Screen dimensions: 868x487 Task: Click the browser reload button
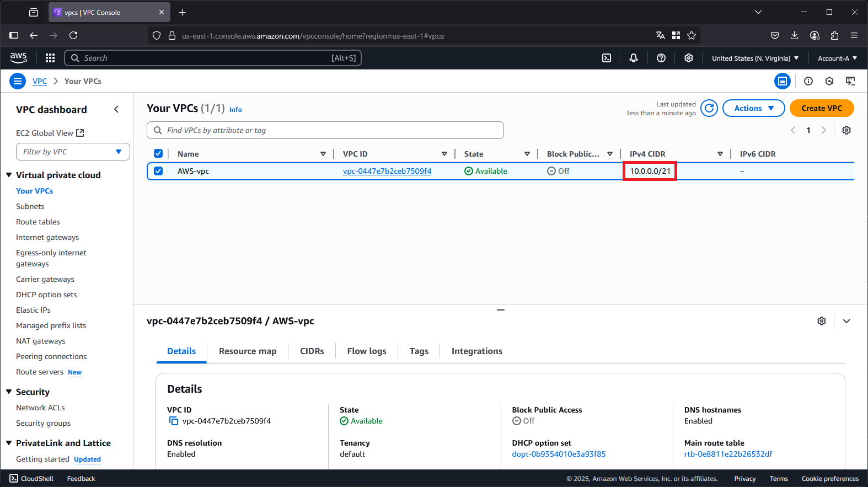(x=73, y=35)
